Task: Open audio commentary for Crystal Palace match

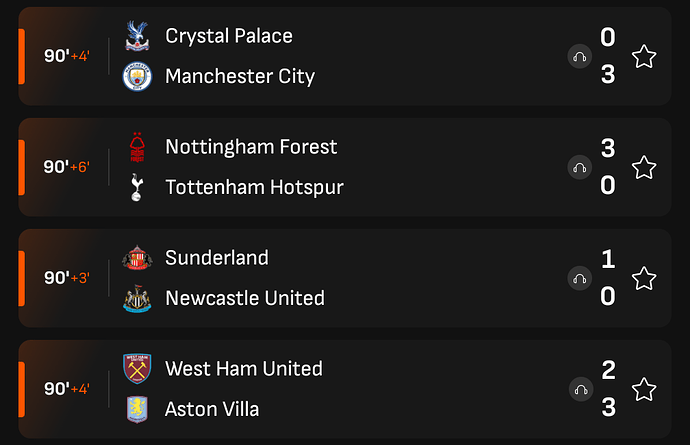Action: click(579, 57)
